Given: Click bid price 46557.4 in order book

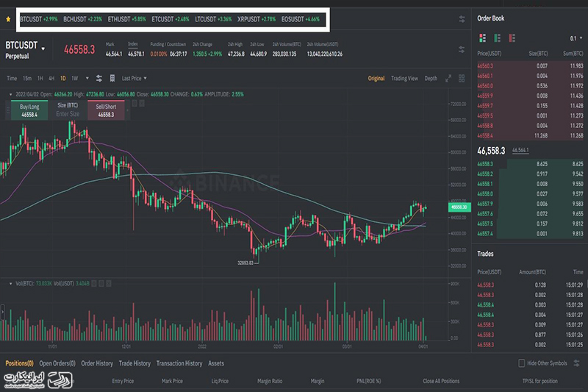Looking at the screenshot, I should pos(485,233).
